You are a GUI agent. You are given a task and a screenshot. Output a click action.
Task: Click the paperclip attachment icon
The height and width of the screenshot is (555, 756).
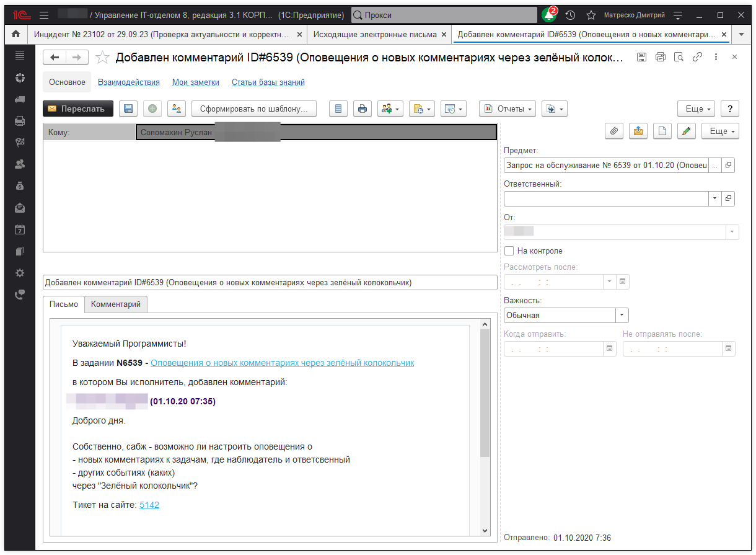coord(613,131)
